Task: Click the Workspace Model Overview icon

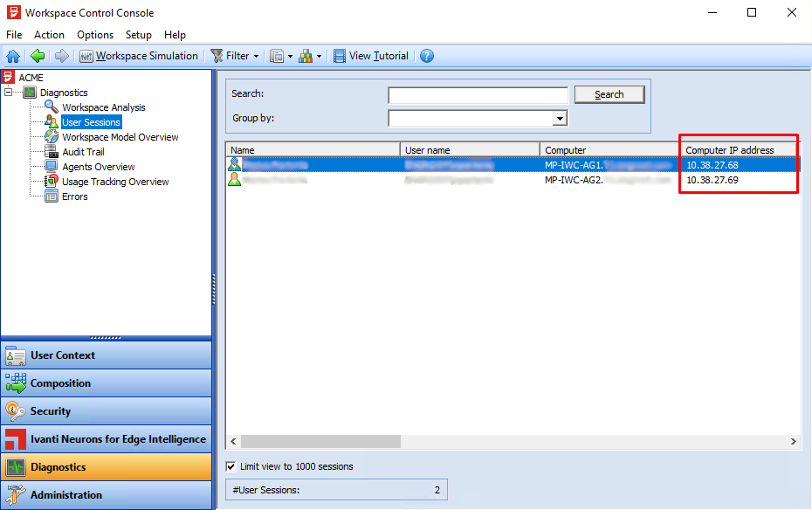Action: [52, 137]
